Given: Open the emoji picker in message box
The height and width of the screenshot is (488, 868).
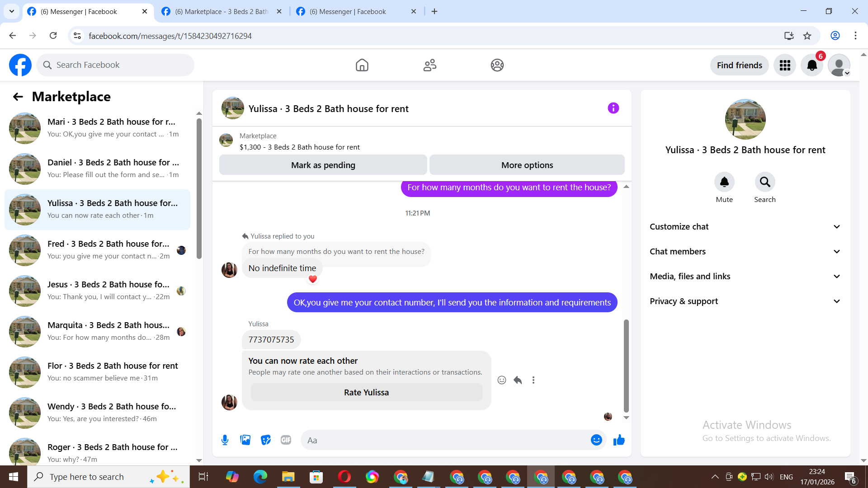Looking at the screenshot, I should [596, 440].
